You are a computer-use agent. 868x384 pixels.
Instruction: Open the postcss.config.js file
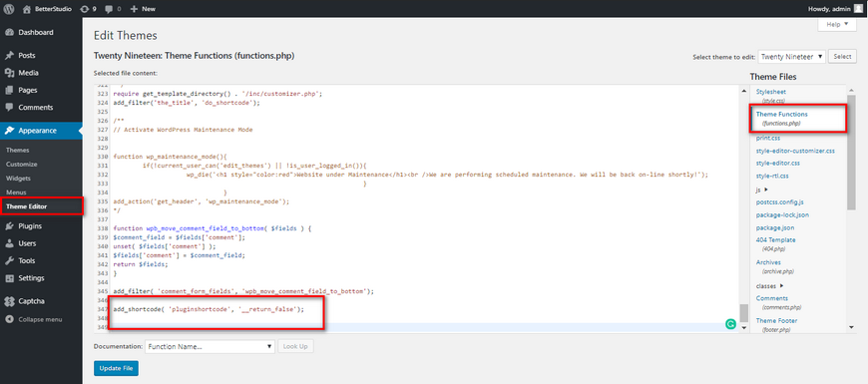click(779, 201)
